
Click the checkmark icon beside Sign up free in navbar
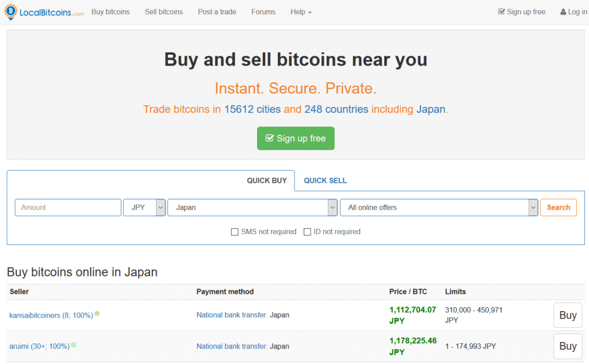coord(501,12)
